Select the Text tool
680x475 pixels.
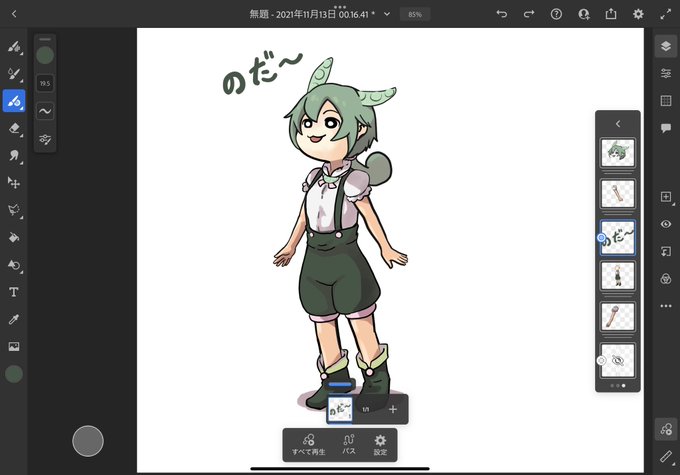[x=14, y=292]
